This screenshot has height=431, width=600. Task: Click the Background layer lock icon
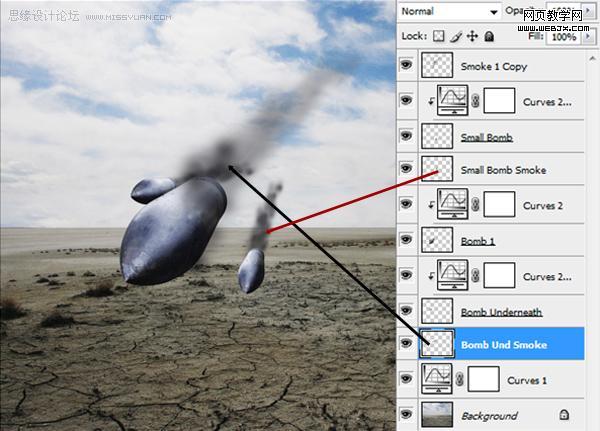point(564,415)
